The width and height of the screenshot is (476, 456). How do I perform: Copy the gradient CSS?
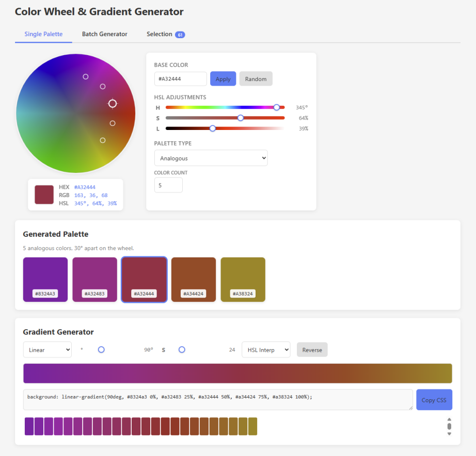tap(434, 400)
